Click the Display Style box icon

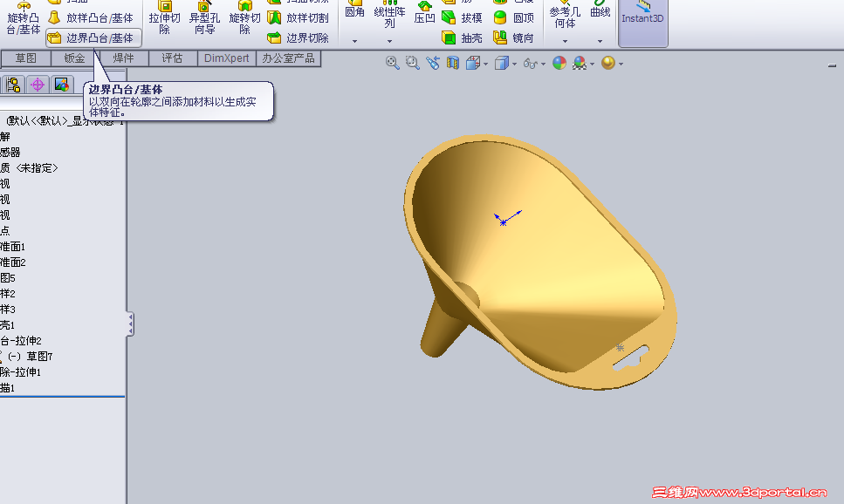501,64
